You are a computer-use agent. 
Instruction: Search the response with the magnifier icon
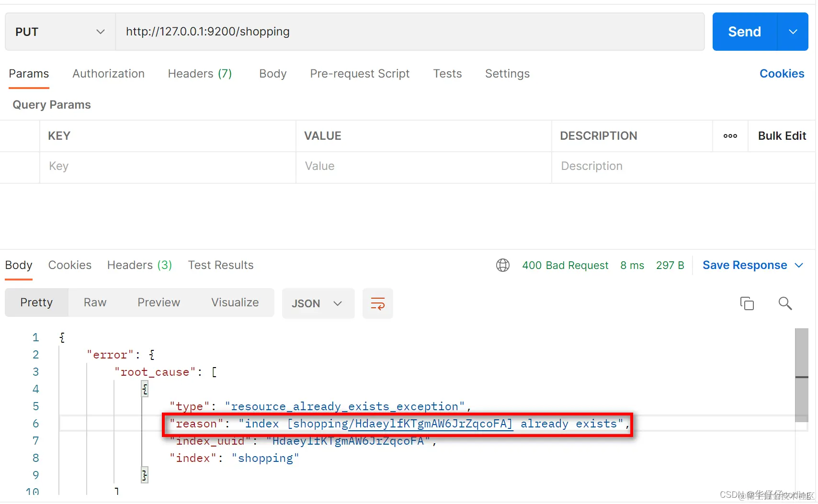[785, 303]
